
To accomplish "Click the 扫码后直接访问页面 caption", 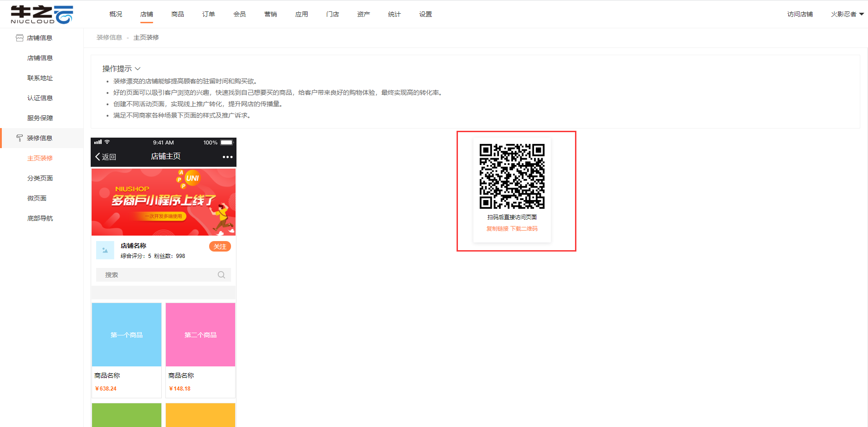I will (512, 217).
